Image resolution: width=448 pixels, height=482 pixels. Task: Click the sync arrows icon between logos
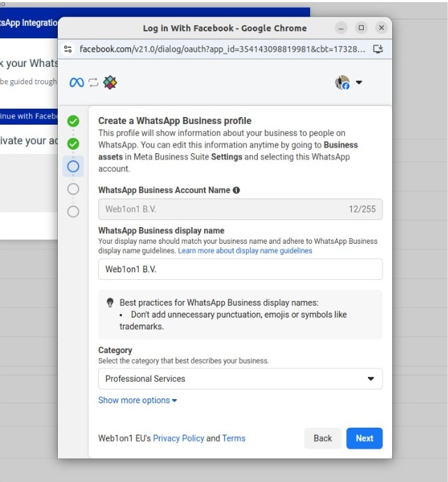coord(93,83)
